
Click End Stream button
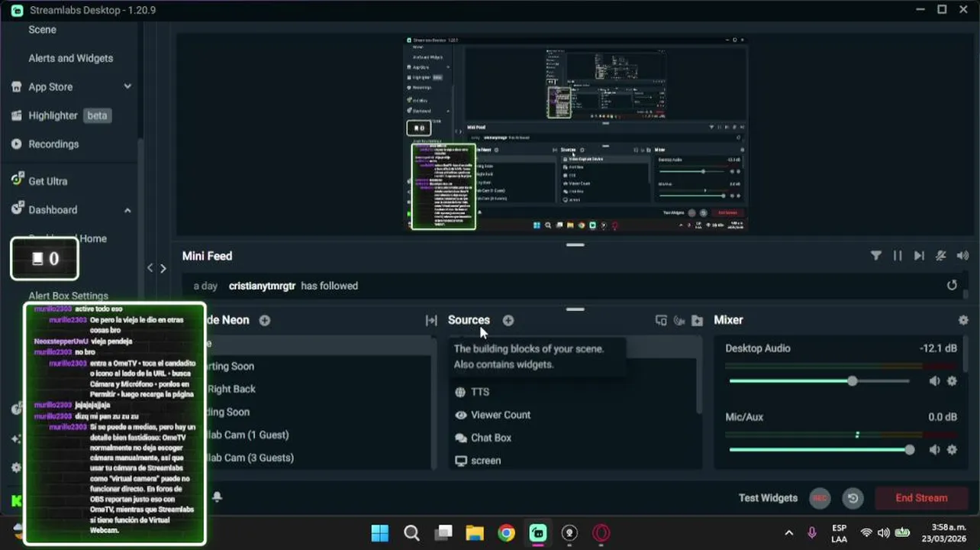(x=921, y=498)
